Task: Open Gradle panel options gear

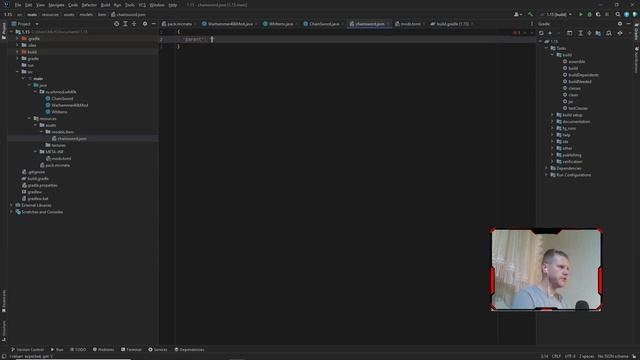Action: (x=620, y=24)
